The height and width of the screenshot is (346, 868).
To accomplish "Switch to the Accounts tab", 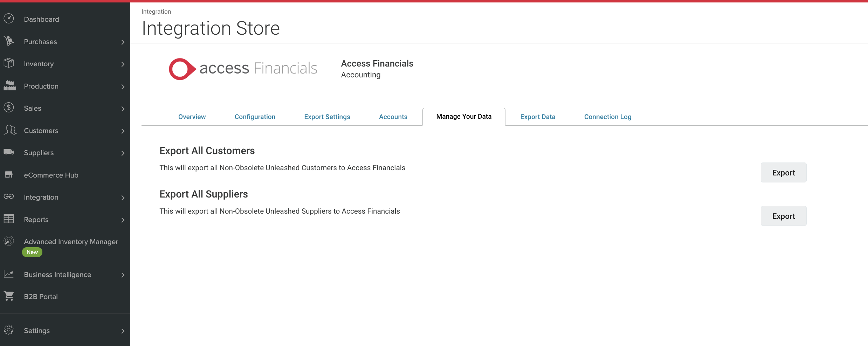I will [393, 117].
